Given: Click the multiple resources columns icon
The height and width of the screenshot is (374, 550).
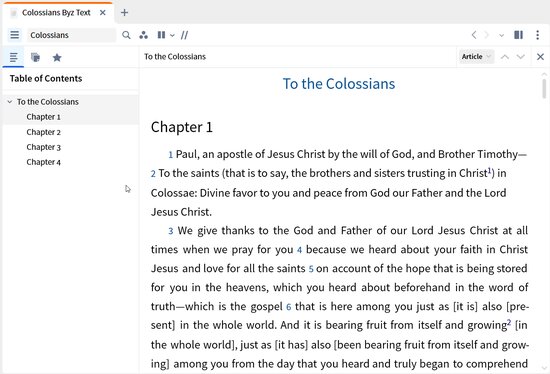Looking at the screenshot, I should (x=161, y=35).
